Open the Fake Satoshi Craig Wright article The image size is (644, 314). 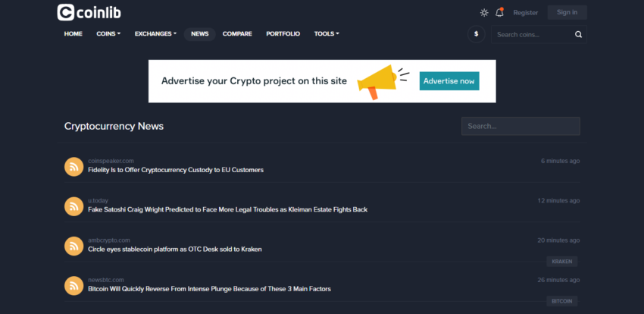(228, 209)
